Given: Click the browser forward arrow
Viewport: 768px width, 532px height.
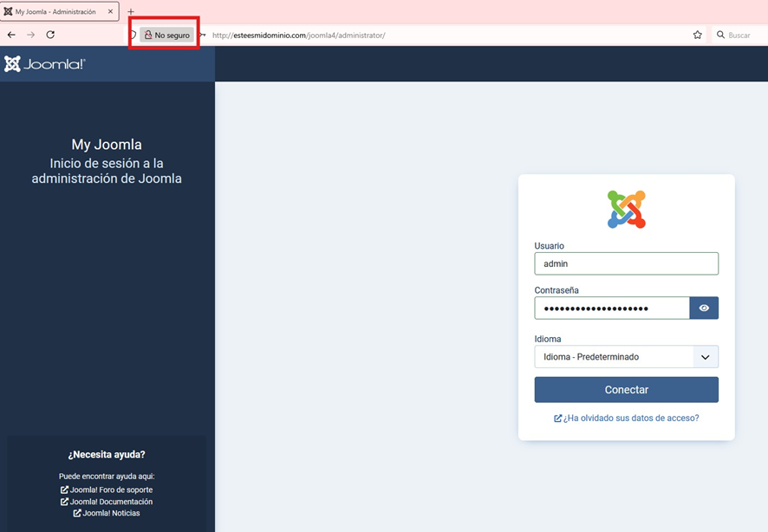Looking at the screenshot, I should tap(31, 35).
